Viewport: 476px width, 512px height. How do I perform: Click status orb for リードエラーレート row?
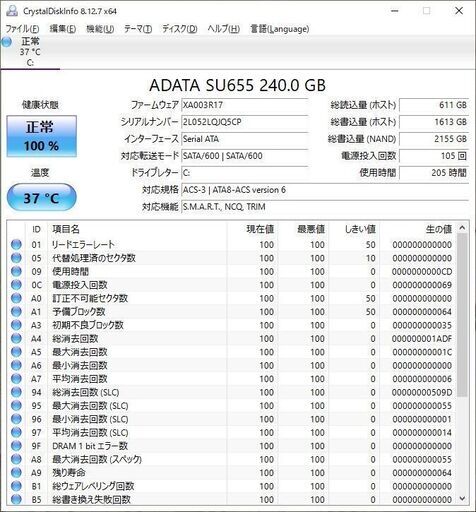tap(16, 244)
